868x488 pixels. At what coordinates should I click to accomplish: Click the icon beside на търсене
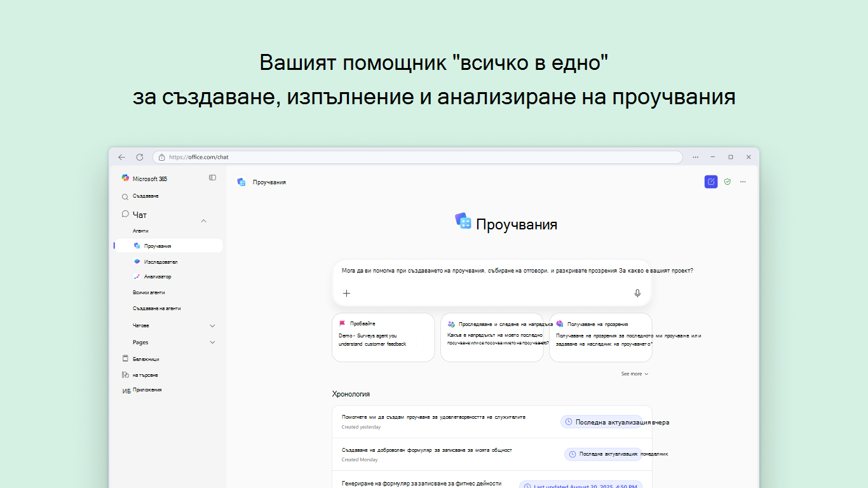[125, 375]
